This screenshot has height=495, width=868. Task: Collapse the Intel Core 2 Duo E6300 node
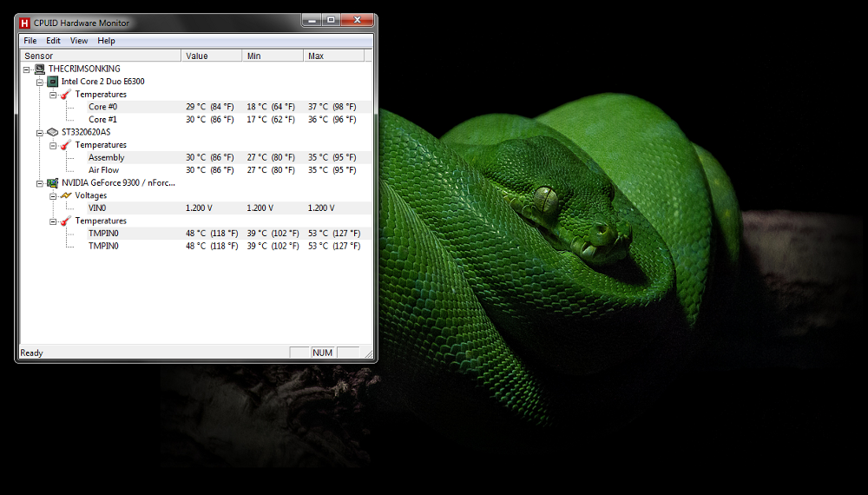click(40, 82)
